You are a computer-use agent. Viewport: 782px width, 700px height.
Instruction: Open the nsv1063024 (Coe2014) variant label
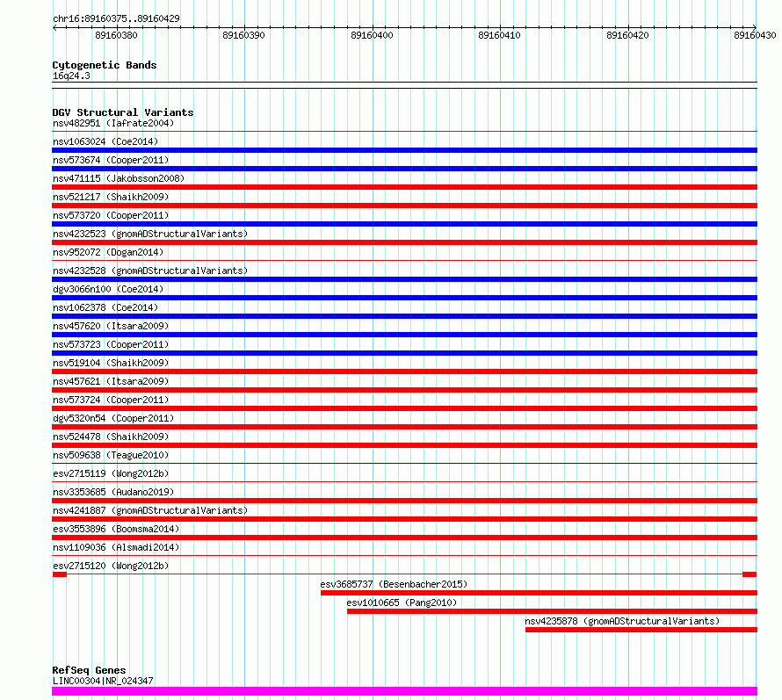[105, 141]
